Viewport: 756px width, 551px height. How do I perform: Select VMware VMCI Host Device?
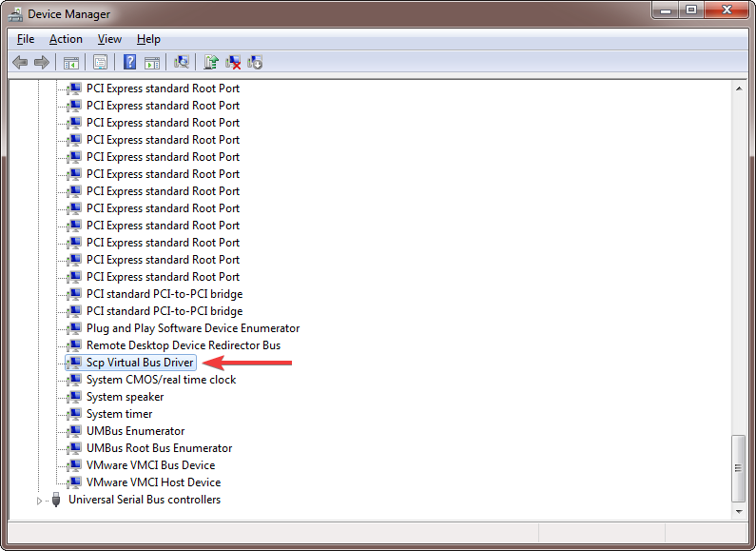tap(153, 482)
